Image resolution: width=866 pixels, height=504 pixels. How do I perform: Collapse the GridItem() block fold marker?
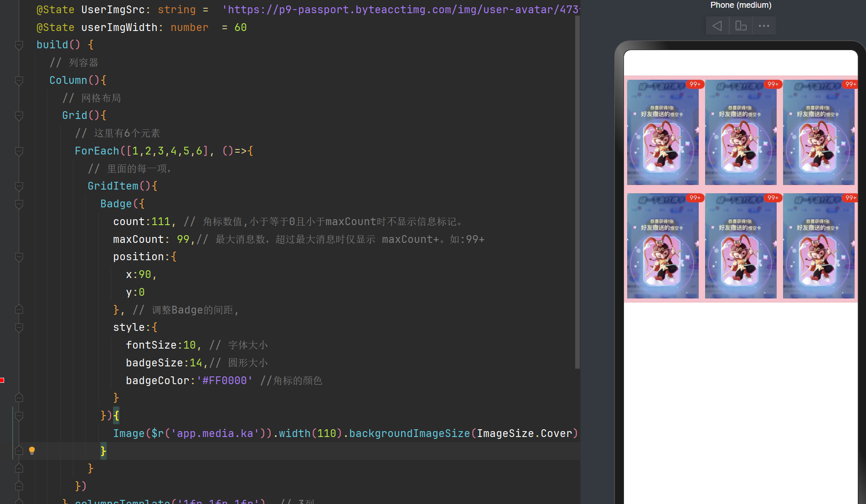point(19,186)
